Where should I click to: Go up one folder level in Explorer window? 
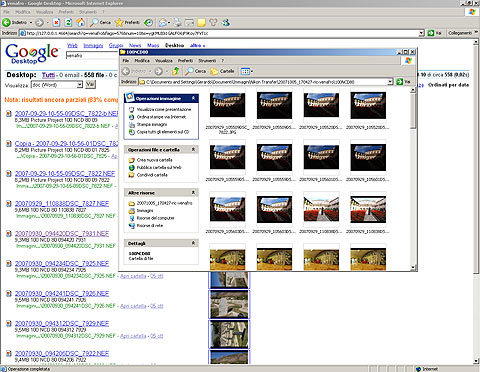[176, 71]
